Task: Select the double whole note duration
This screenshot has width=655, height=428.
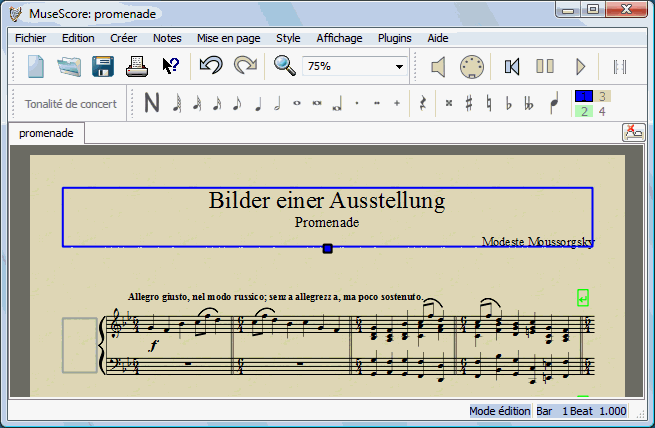Action: pos(317,103)
